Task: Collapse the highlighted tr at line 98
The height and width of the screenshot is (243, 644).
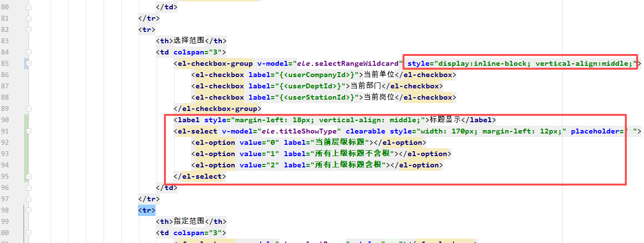Action: [x=28, y=210]
